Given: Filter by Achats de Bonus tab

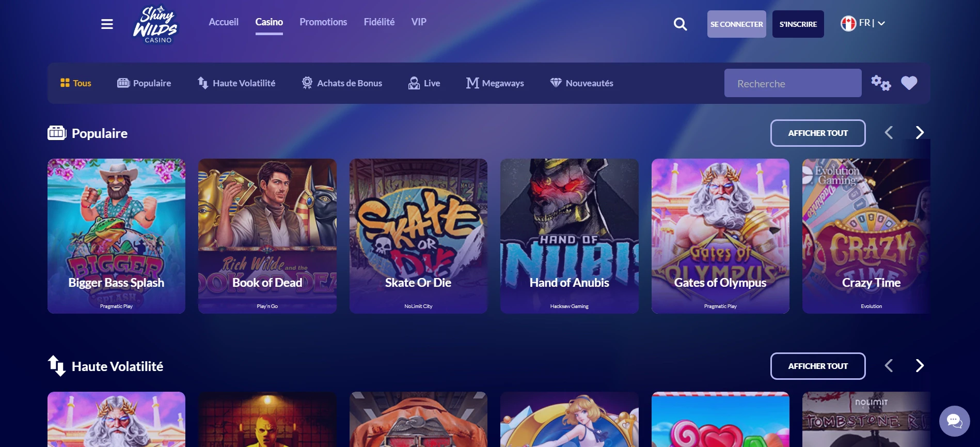Looking at the screenshot, I should 342,83.
